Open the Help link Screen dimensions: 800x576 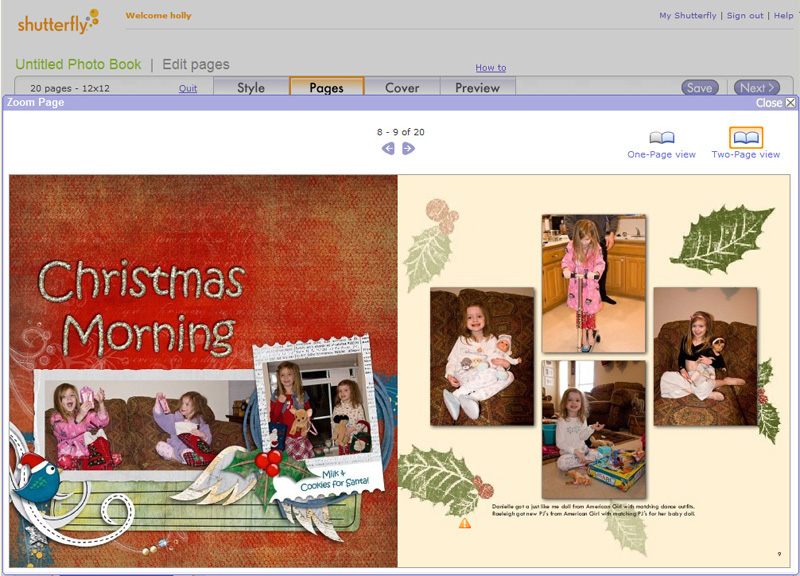pyautogui.click(x=784, y=16)
